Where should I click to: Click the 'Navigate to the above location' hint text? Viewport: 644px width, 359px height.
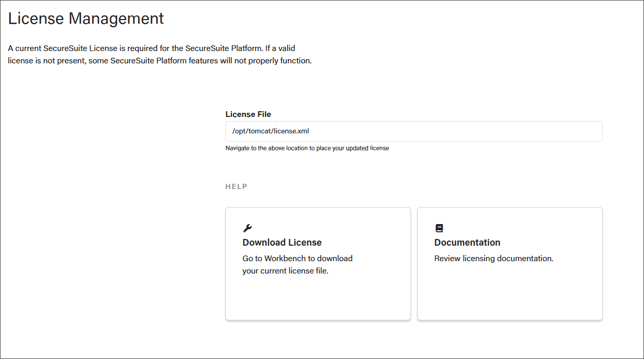(307, 148)
